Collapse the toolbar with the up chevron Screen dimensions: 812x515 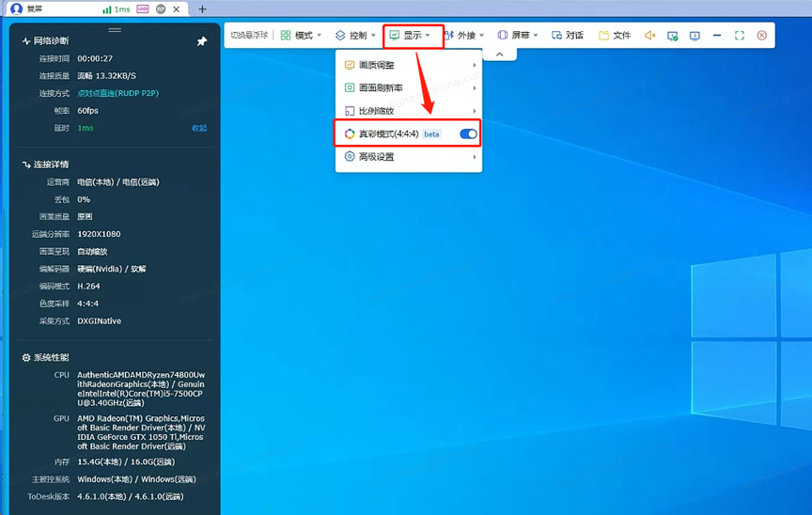(x=500, y=55)
